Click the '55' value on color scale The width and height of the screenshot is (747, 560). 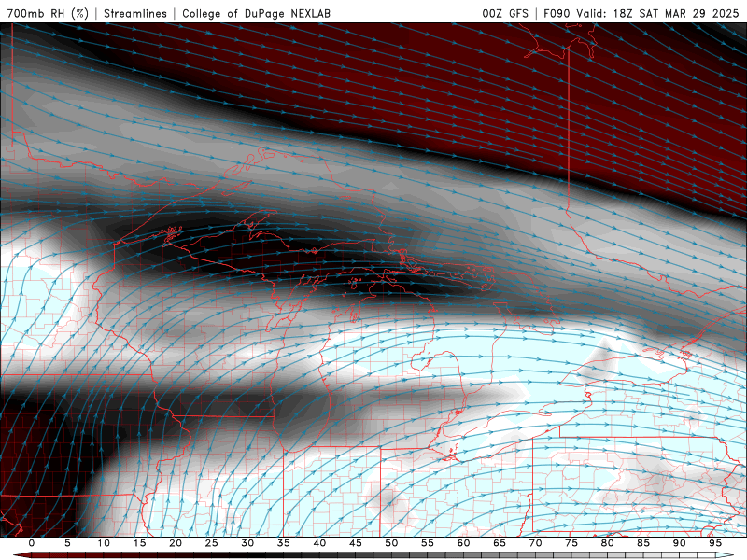click(x=428, y=543)
